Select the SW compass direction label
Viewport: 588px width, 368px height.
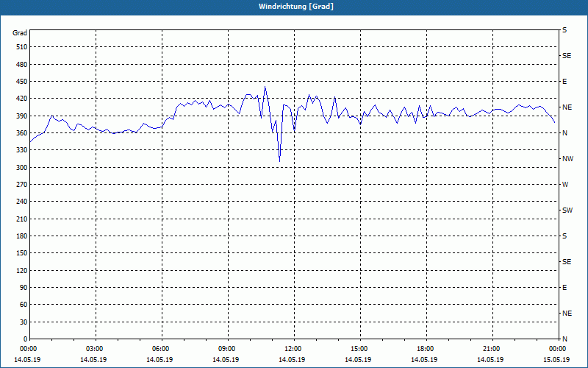[x=567, y=210]
